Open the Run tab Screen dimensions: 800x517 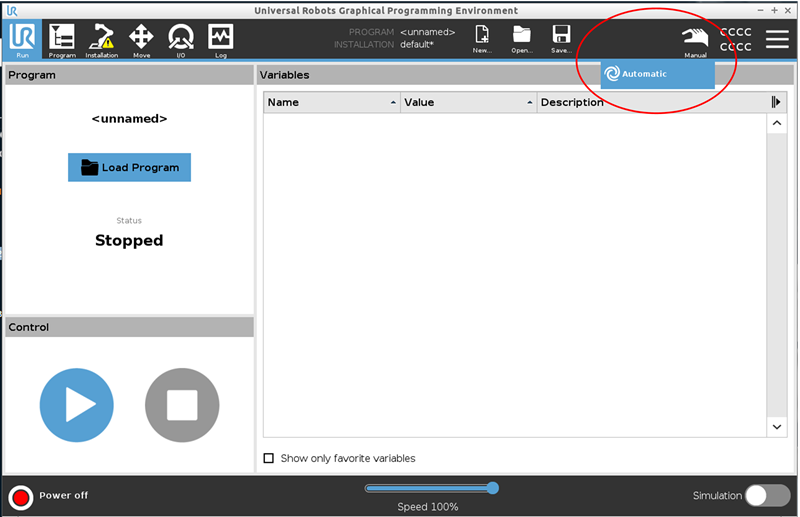22,40
